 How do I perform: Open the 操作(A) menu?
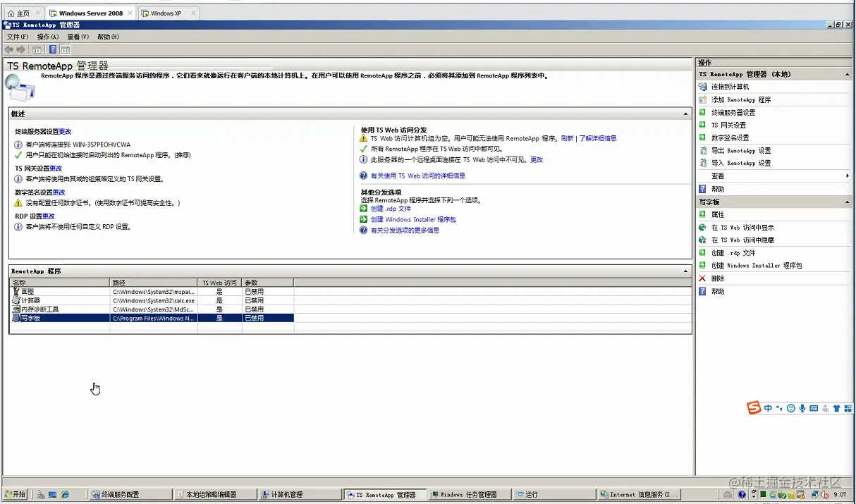point(48,37)
